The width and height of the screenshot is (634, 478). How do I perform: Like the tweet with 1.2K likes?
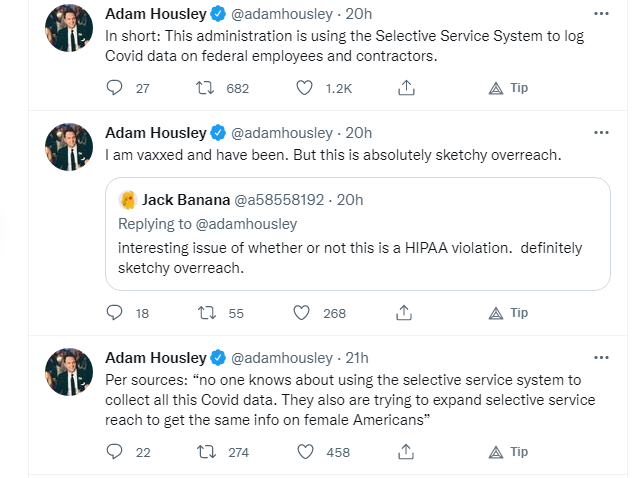click(304, 88)
